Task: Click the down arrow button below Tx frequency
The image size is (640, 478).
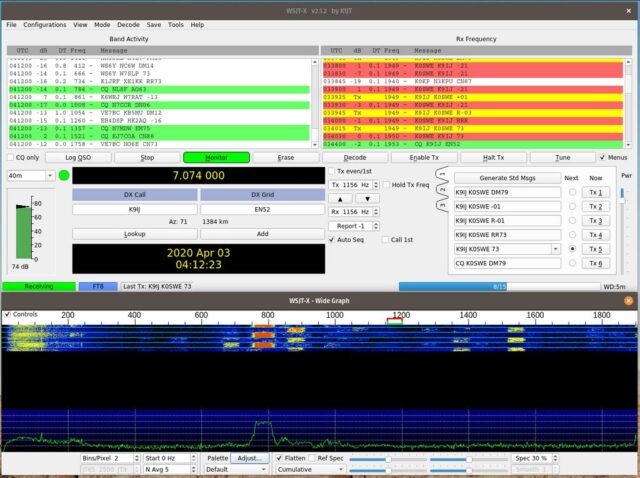Action: tap(367, 199)
